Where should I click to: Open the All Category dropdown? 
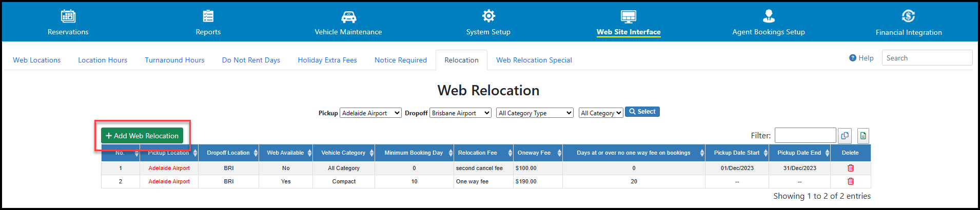pyautogui.click(x=601, y=113)
